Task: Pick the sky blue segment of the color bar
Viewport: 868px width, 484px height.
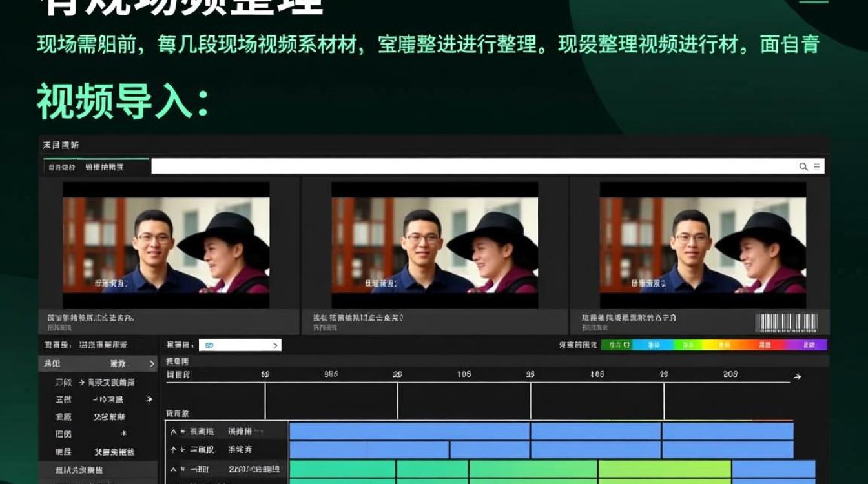Action: point(653,345)
